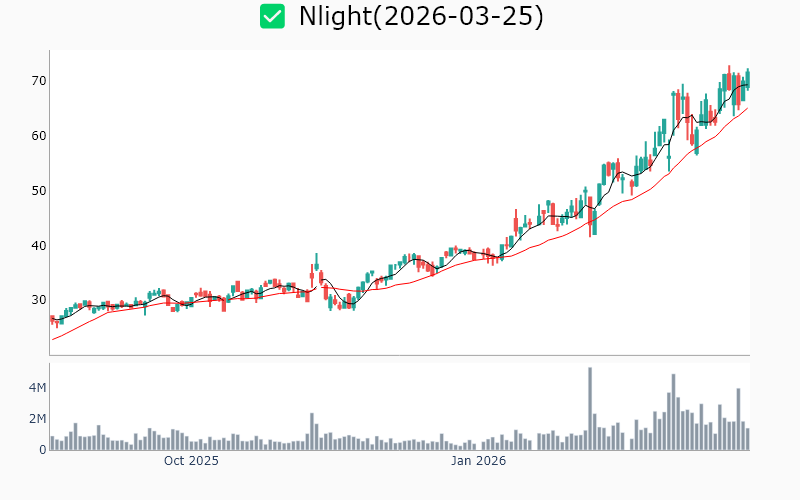Select the 0 volume axis label
The image size is (800, 500).
click(x=43, y=450)
